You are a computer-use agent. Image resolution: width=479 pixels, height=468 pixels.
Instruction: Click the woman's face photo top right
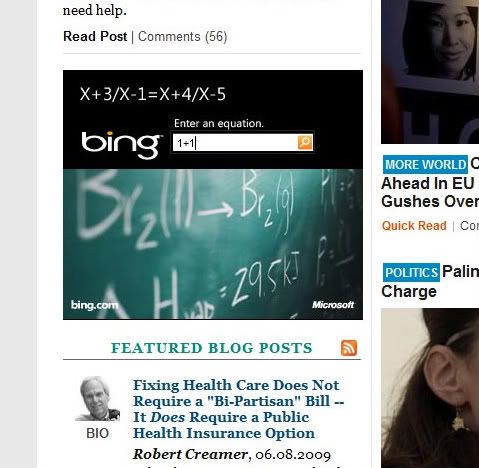(430, 72)
